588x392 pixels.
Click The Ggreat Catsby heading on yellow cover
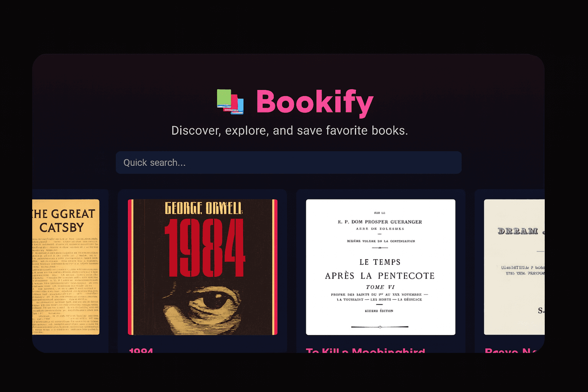click(x=64, y=220)
